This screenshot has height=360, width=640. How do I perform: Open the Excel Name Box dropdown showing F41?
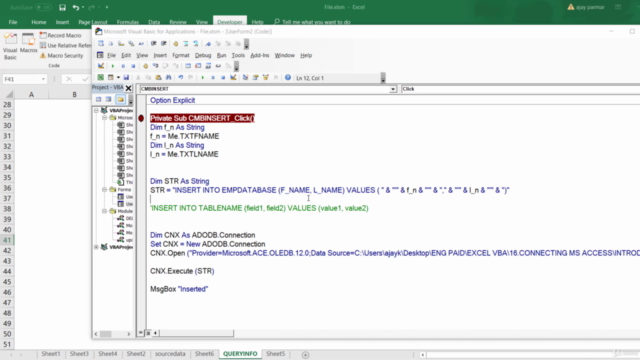point(43,79)
